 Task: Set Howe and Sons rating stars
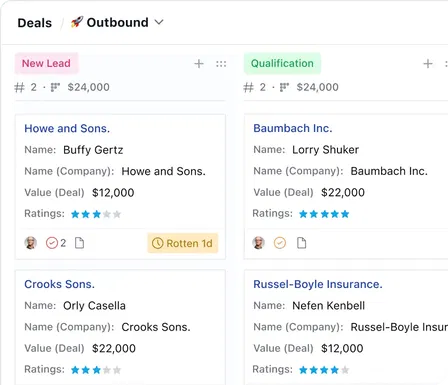tap(96, 214)
